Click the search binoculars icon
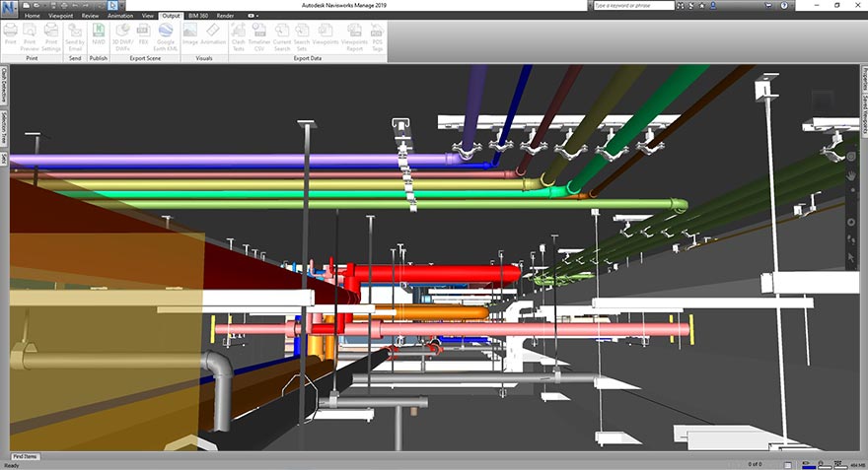This screenshot has height=470, width=868. [x=681, y=5]
